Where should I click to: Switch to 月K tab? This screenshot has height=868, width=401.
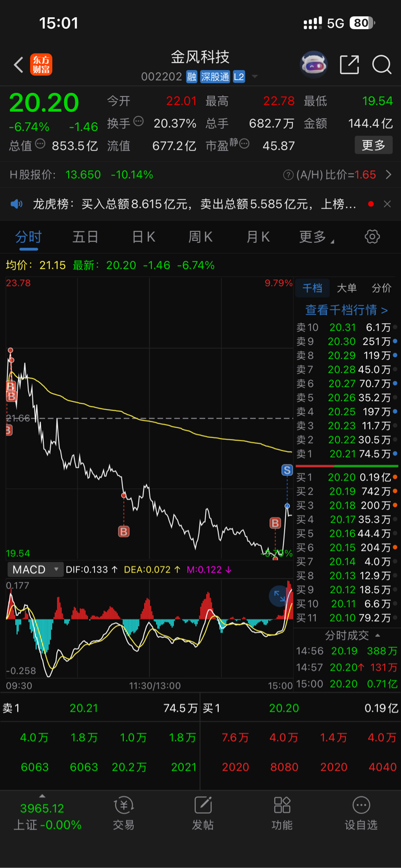click(257, 237)
